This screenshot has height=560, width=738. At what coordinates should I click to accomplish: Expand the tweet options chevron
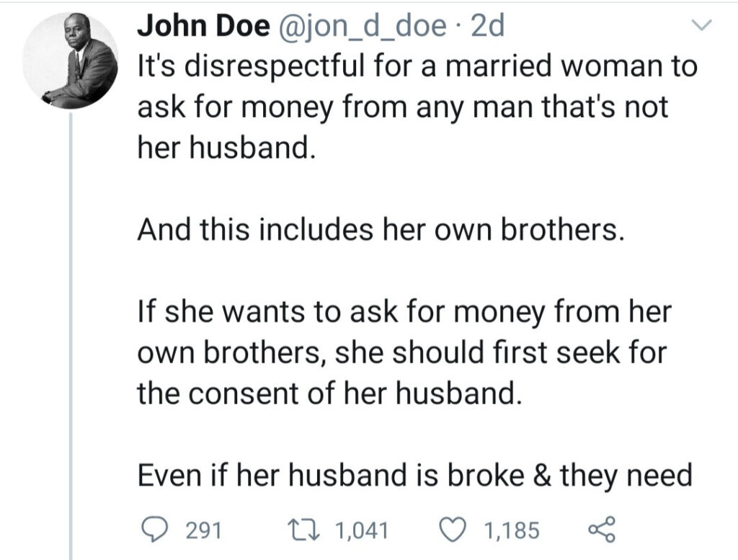click(702, 25)
